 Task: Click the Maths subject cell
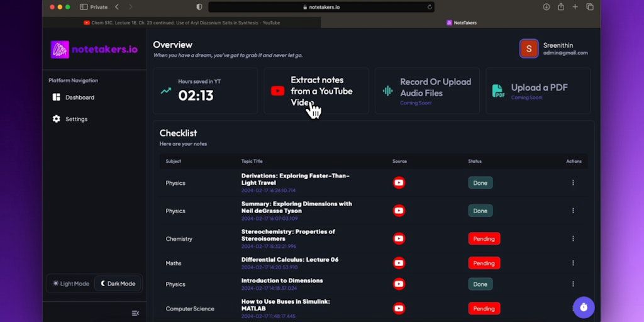(x=174, y=263)
